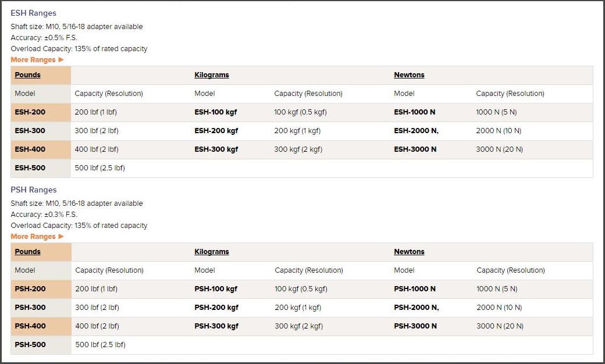Click the PSH-1000 N model name
The height and width of the screenshot is (364, 605).
point(415,289)
